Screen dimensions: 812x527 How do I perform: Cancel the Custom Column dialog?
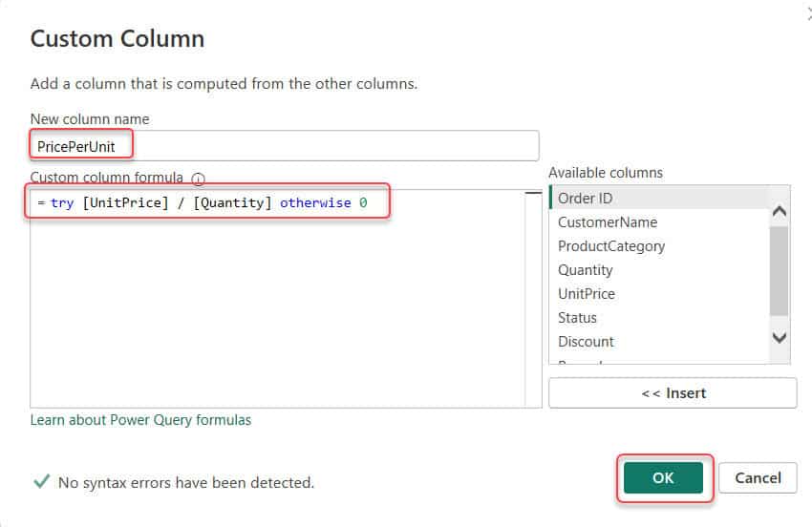click(x=758, y=477)
